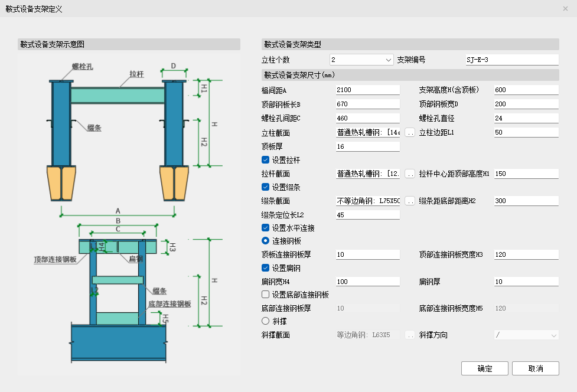Click browse button next to 拉杆截面 field
The image size is (577, 392).
pos(410,174)
